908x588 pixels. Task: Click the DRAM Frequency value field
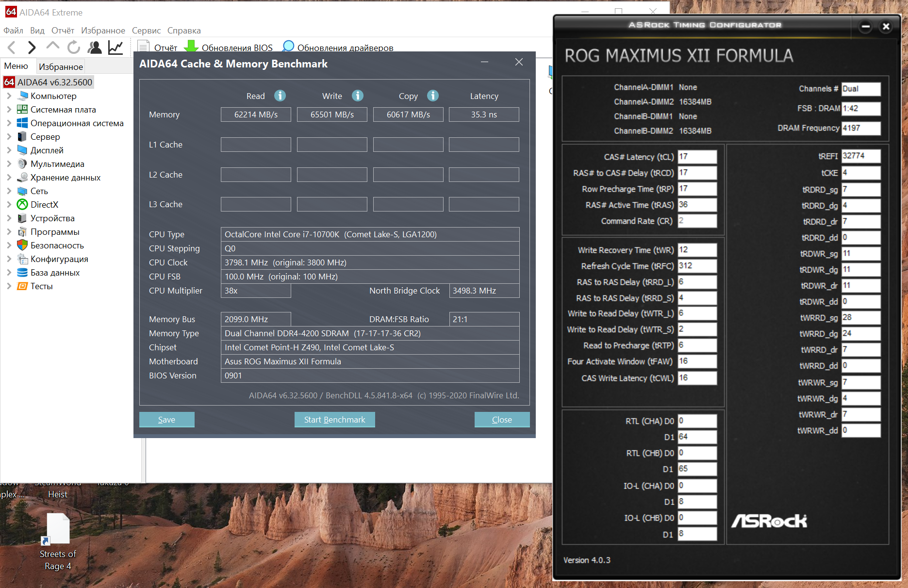coord(861,128)
